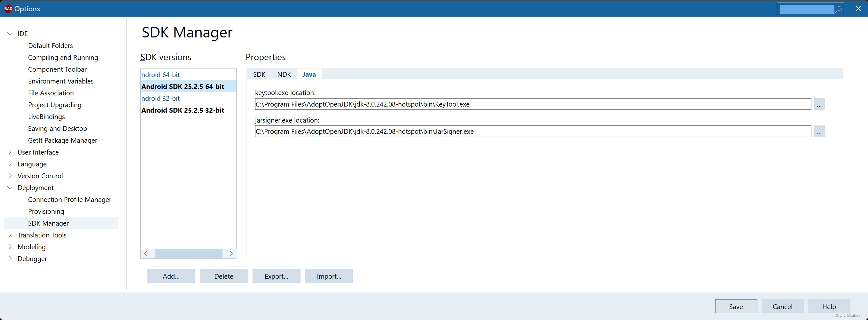Viewport: 868px width, 320px height.
Task: Click the SDK versions horizontal scrollbar thumb
Action: pyautogui.click(x=188, y=253)
